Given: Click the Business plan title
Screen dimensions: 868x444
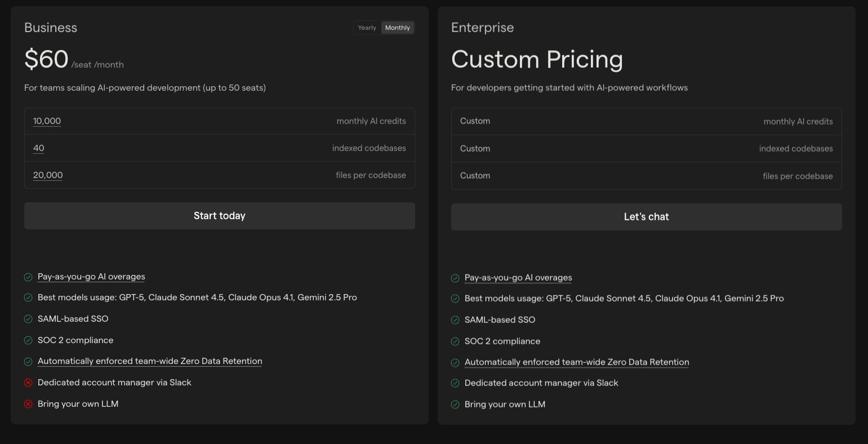Looking at the screenshot, I should 51,28.
